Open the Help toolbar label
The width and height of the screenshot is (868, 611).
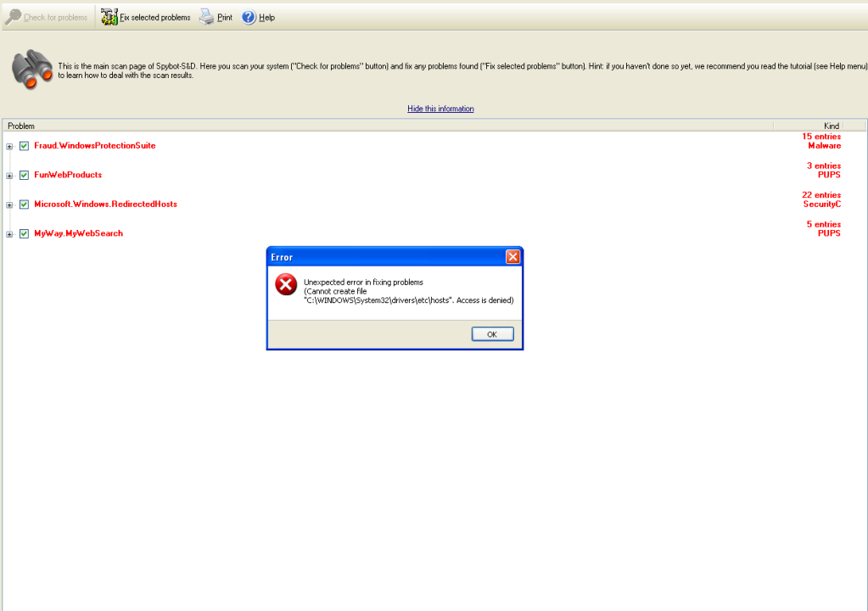[x=266, y=18]
